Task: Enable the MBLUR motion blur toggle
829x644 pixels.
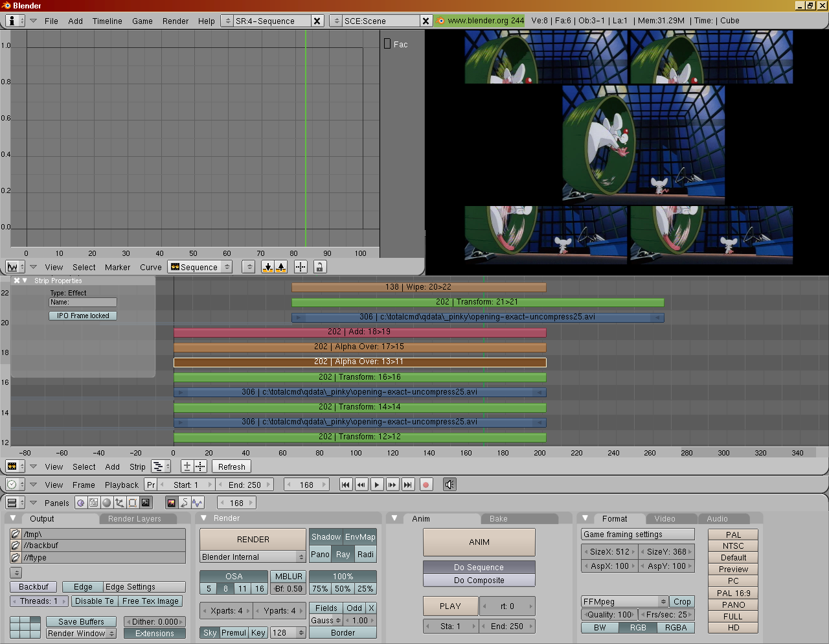Action: click(288, 576)
